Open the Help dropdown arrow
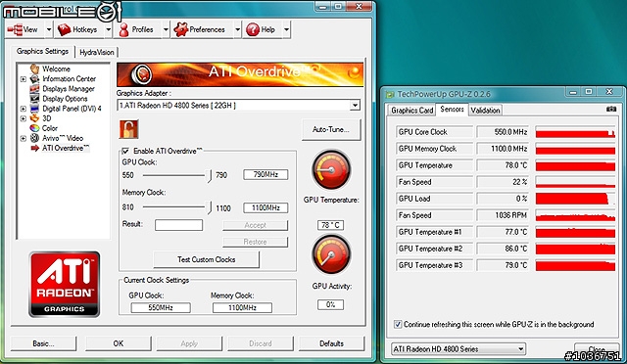This screenshot has height=364, width=627. 286,29
